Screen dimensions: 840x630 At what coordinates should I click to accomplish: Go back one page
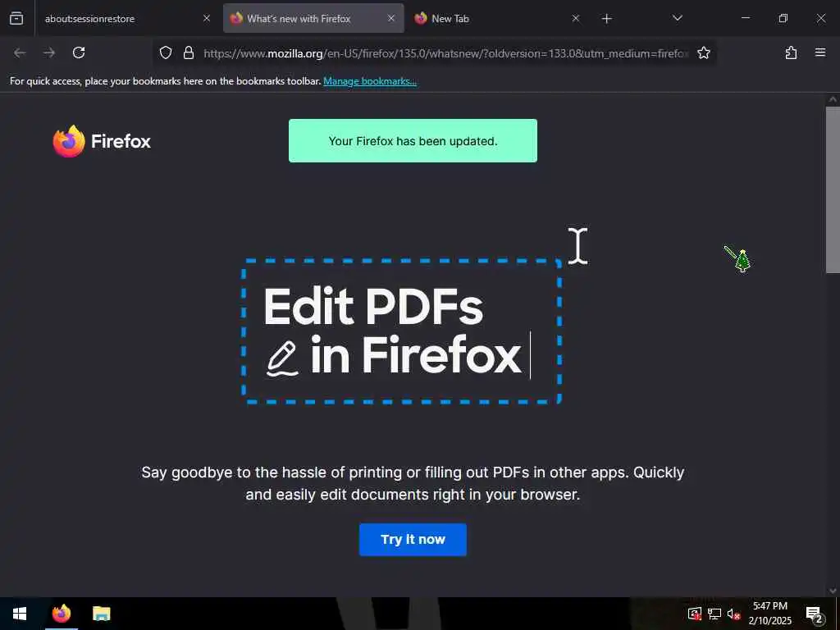[20, 52]
